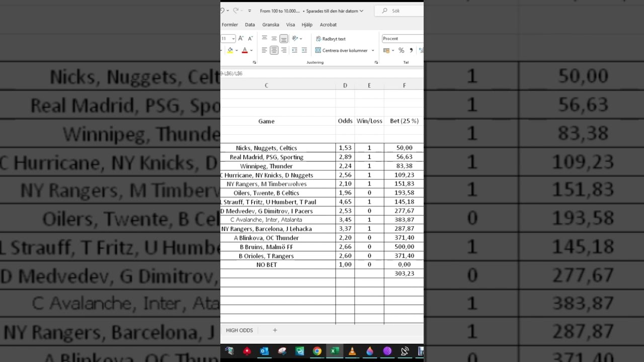This screenshot has height=362, width=644.
Task: Open Outlook from the taskbar
Action: 265,351
